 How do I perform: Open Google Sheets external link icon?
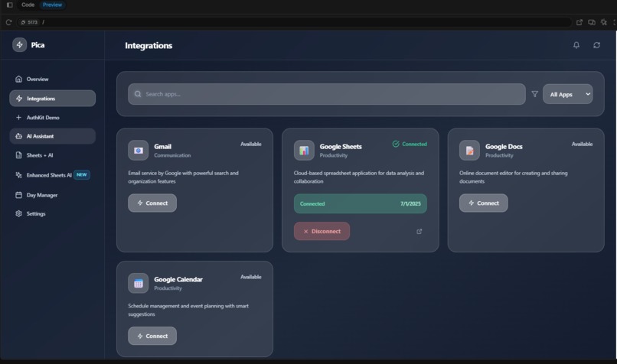click(x=419, y=232)
